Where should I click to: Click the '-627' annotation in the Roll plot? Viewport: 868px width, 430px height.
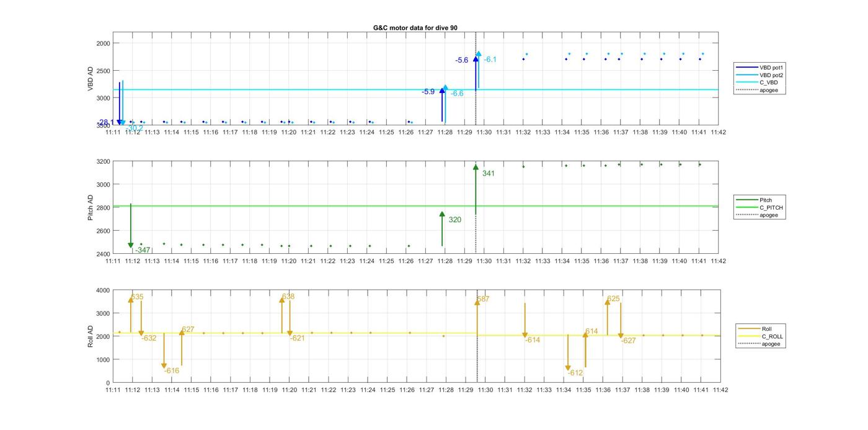point(629,340)
